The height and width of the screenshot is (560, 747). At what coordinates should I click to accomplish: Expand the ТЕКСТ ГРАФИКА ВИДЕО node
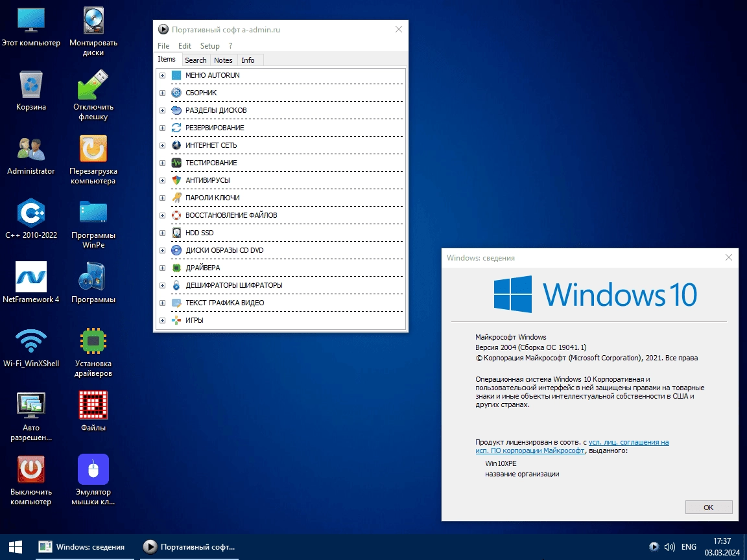click(163, 303)
